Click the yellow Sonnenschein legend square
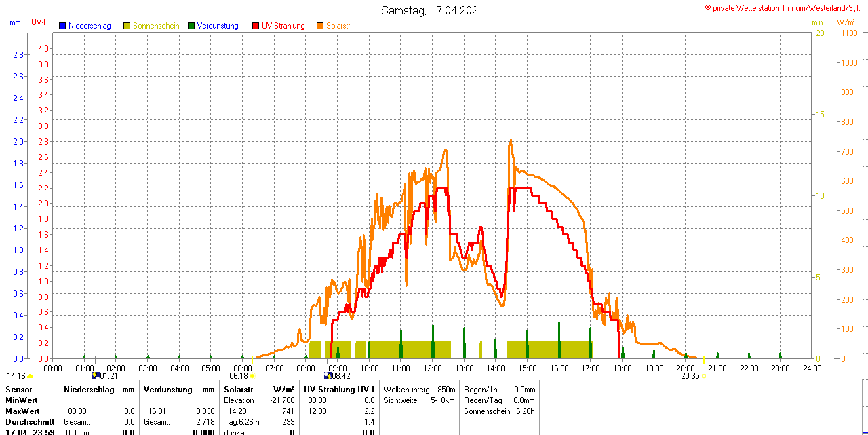The image size is (868, 435). tap(127, 26)
